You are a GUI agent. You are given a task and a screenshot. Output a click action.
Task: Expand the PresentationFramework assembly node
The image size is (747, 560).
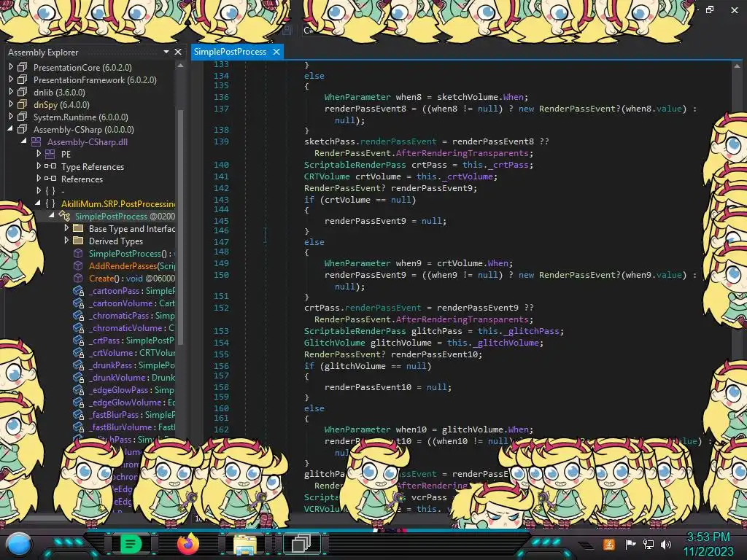pos(11,79)
